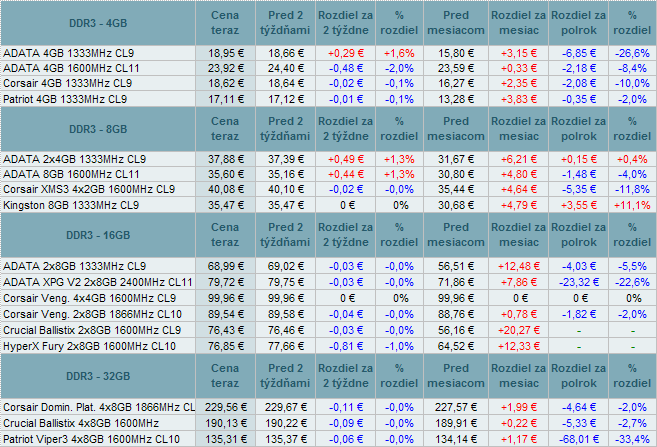
Task: Click the +3,15 € monthly difference value
Action: coord(519,53)
